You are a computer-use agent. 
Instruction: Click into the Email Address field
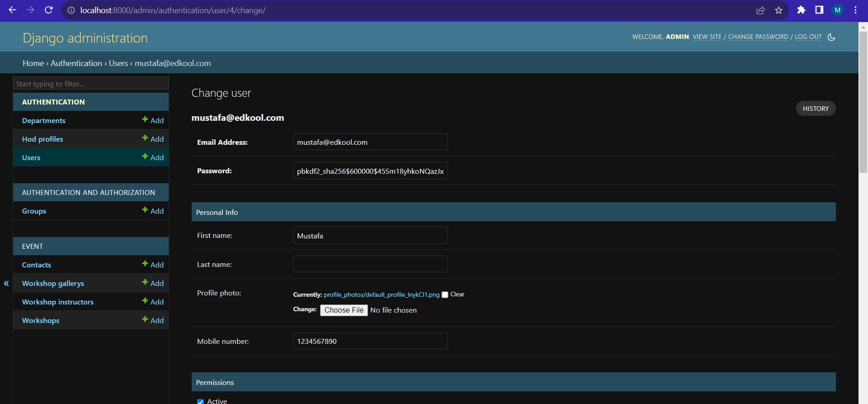370,142
